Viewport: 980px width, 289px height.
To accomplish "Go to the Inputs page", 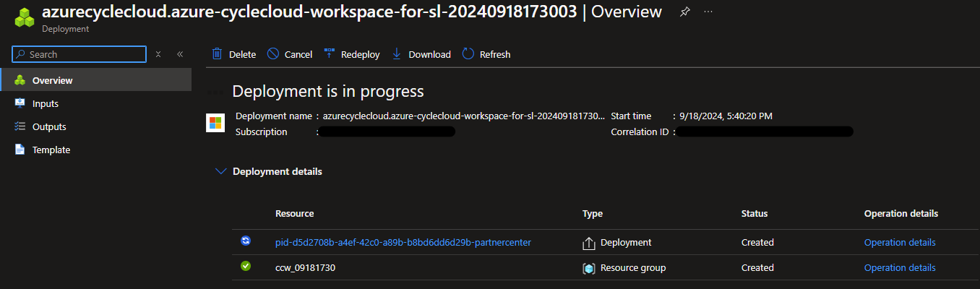I will click(45, 103).
